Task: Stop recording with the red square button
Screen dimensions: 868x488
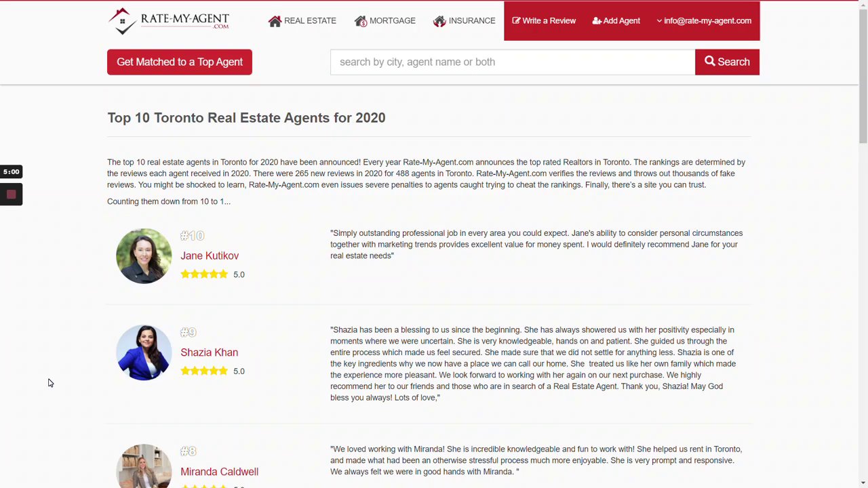Action: point(11,195)
